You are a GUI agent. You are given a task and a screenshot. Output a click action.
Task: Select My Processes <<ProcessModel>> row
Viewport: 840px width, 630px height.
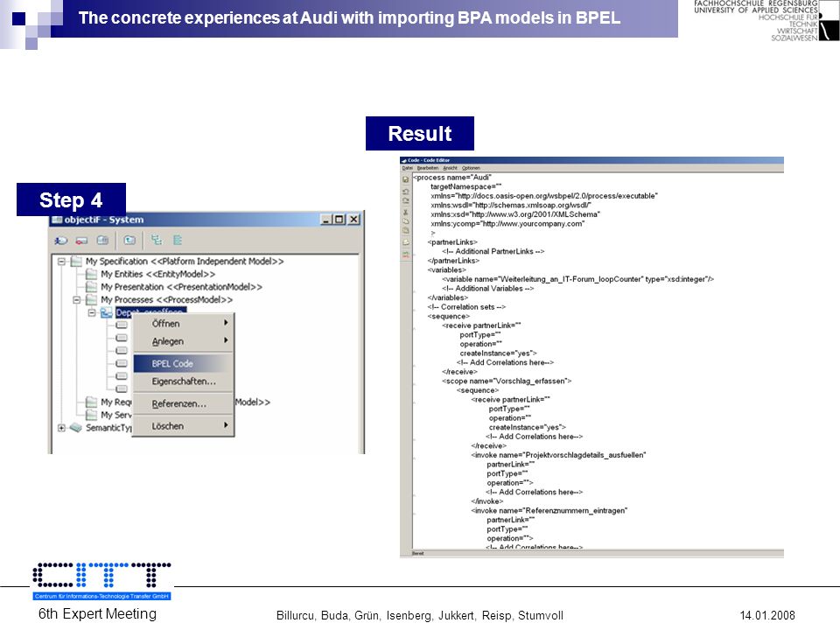166,300
